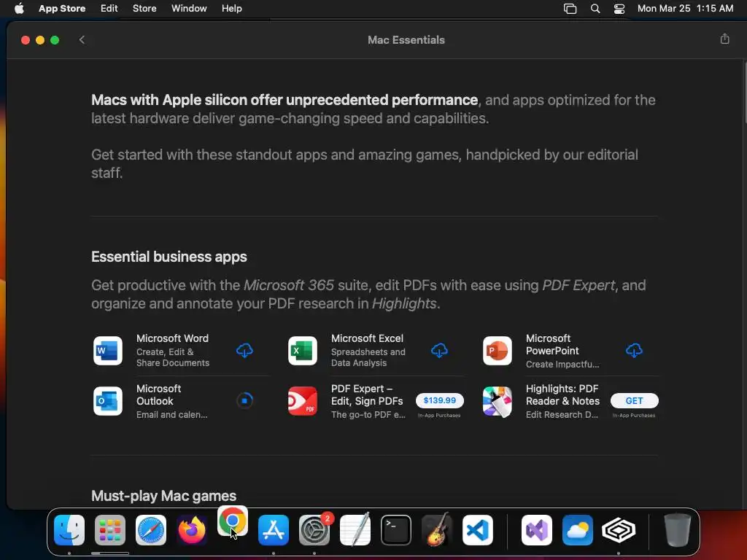Open Launchpad from the Dock
The image size is (747, 560).
point(110,530)
